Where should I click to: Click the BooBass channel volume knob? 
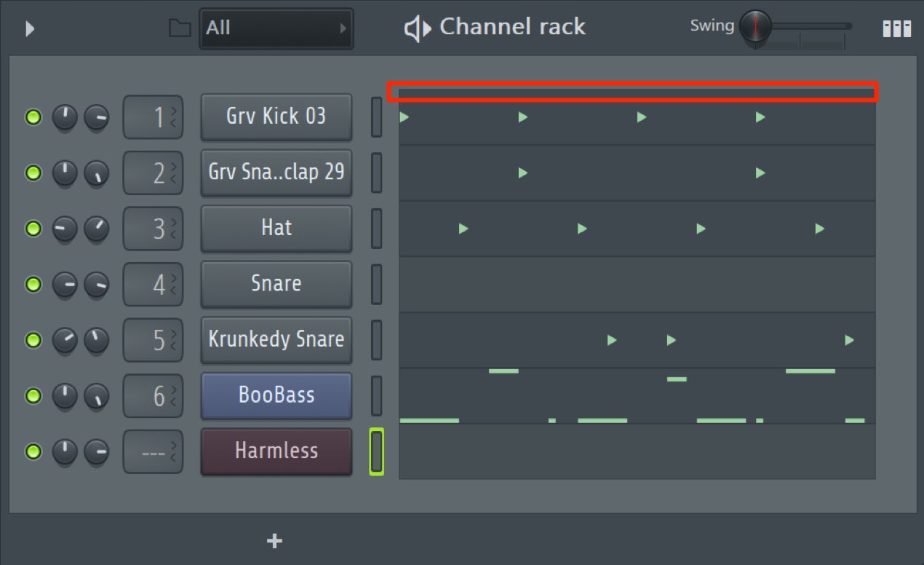pos(65,396)
